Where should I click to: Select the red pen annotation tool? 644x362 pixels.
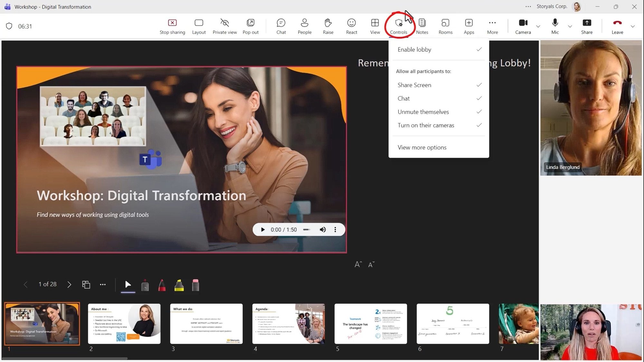(162, 285)
